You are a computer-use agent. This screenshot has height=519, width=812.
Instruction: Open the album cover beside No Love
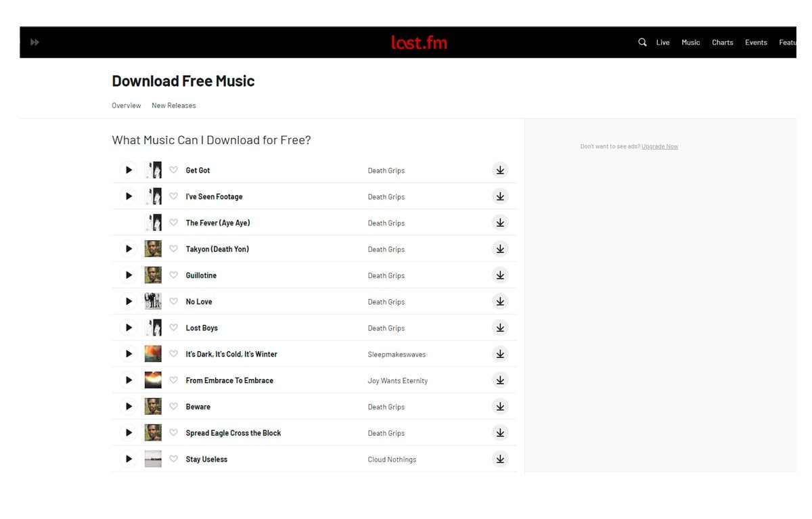[153, 302]
